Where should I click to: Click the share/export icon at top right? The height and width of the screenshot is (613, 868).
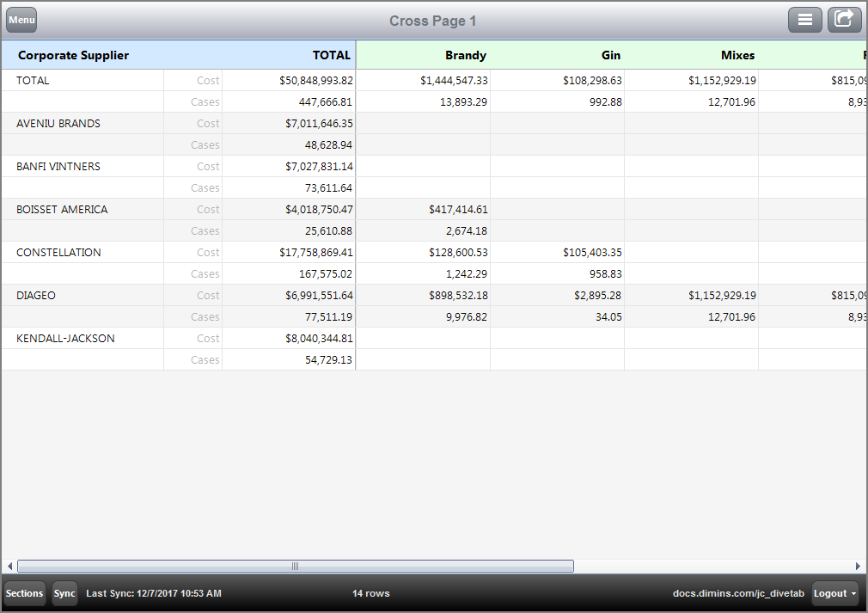(844, 19)
